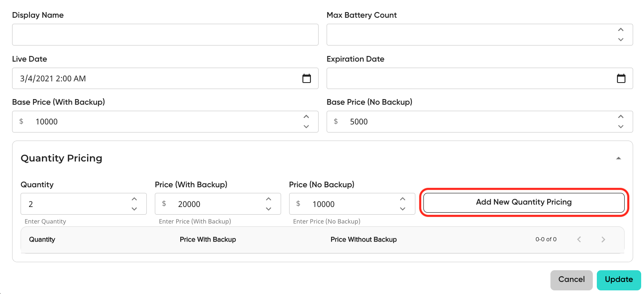Collapse the Quantity Pricing section
The height and width of the screenshot is (294, 644).
pos(618,158)
